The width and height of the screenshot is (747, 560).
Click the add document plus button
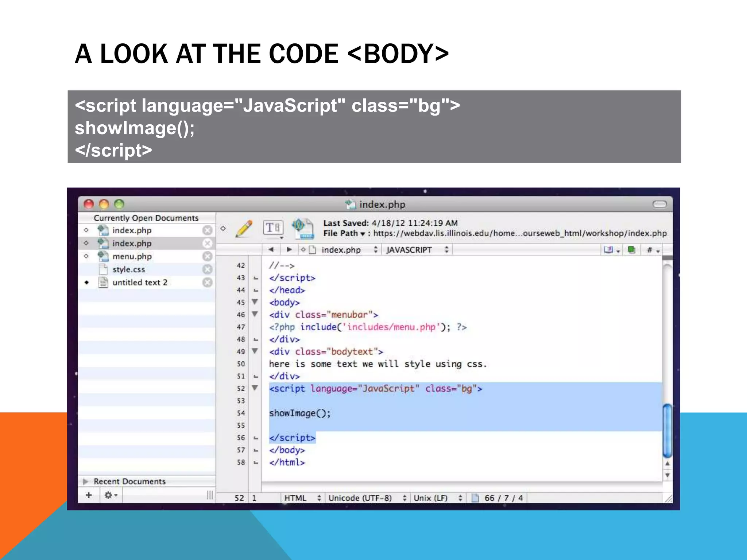pyautogui.click(x=89, y=495)
